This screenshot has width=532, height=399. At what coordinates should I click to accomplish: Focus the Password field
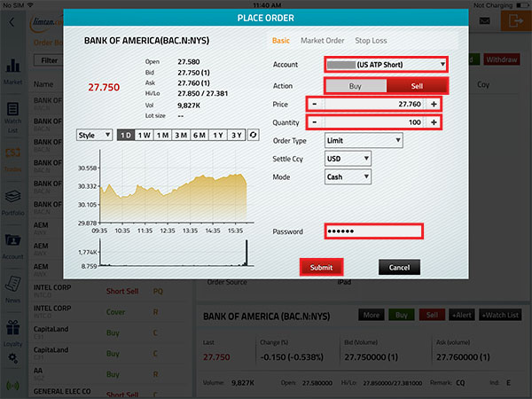(374, 231)
